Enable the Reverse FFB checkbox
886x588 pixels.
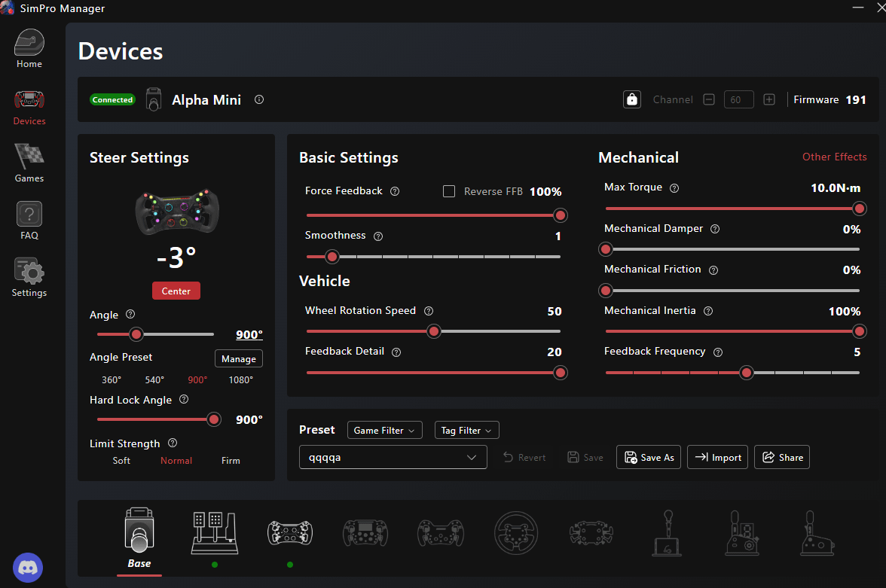click(449, 191)
